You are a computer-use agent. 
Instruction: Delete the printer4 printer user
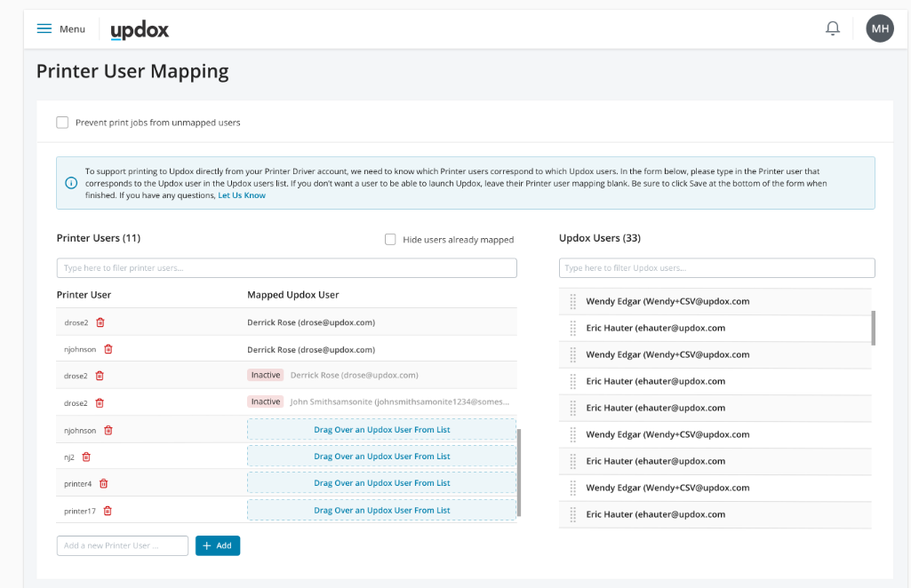[103, 483]
